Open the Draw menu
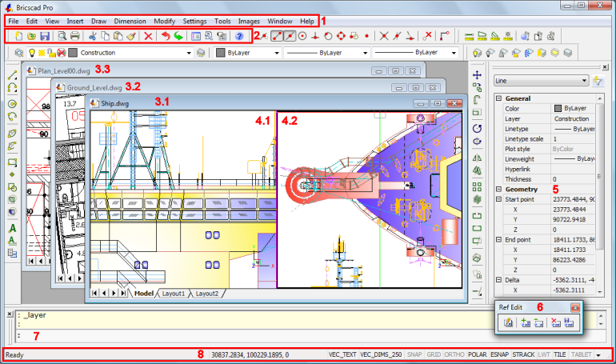The width and height of the screenshot is (616, 364). (x=98, y=22)
